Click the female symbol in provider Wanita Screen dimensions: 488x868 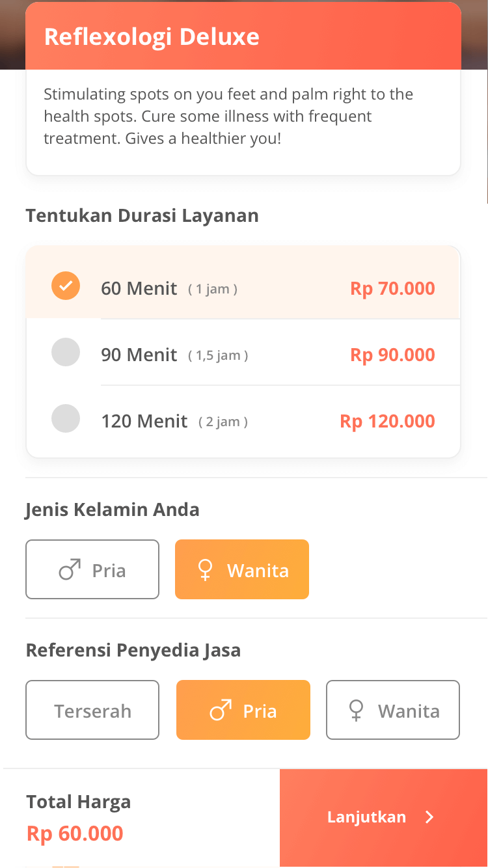[x=356, y=711]
